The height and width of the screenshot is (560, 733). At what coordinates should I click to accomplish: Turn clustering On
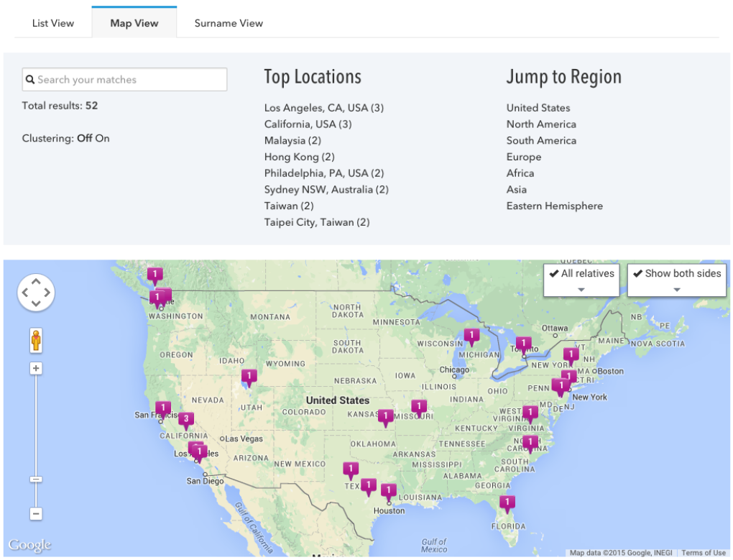pos(103,138)
